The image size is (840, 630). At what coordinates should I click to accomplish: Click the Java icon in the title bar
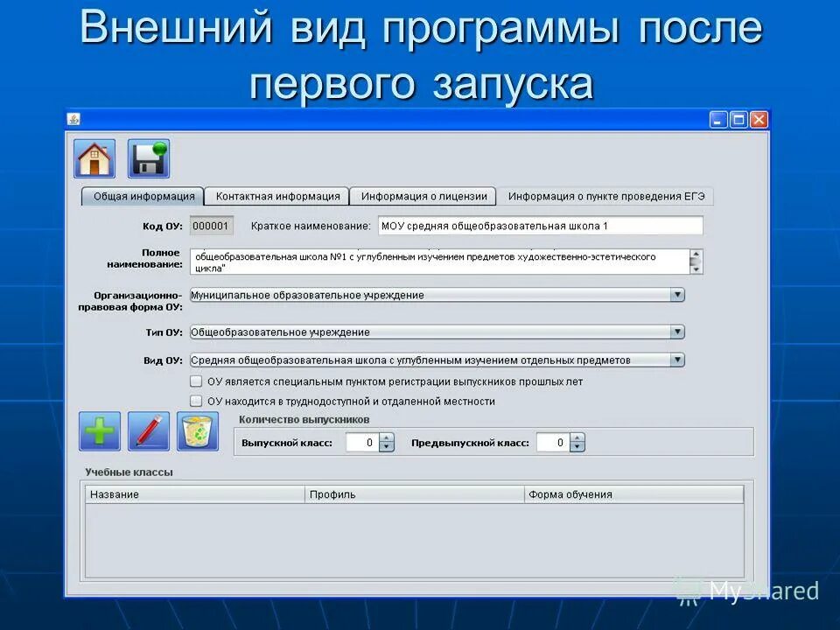tap(73, 119)
